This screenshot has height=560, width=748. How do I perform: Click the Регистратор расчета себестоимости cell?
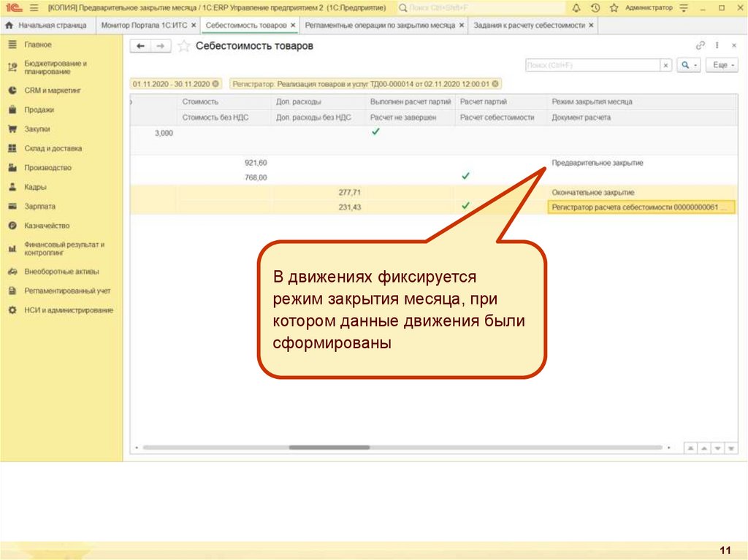639,207
